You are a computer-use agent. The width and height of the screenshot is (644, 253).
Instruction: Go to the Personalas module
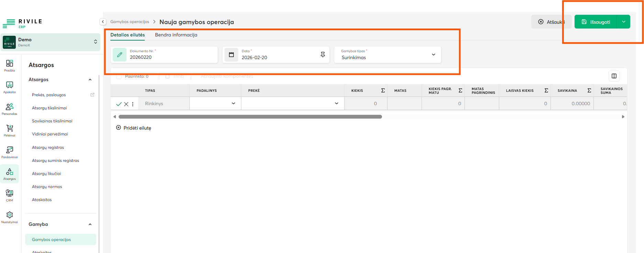(x=10, y=109)
